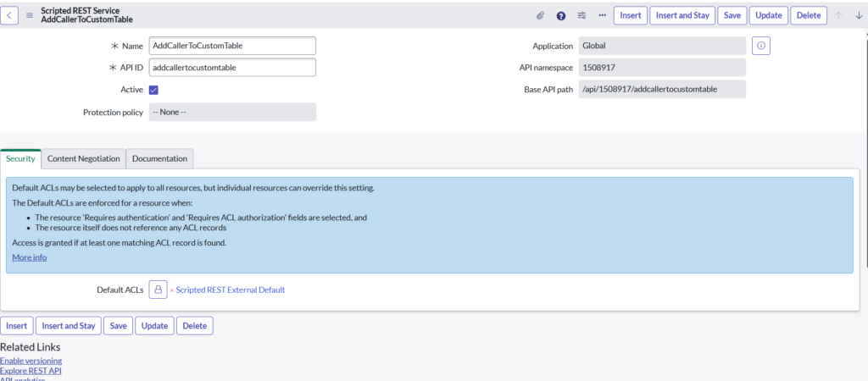
Task: Go to previous record with up arrow
Action: pos(840,15)
